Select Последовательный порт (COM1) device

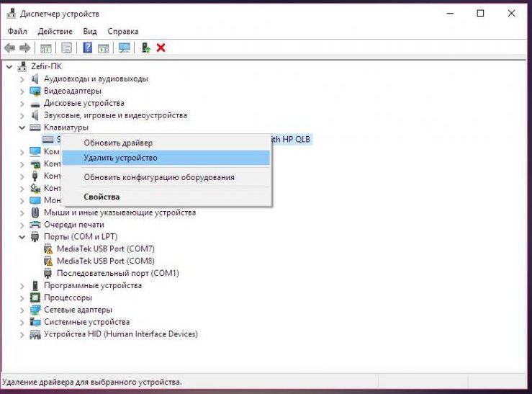point(117,273)
